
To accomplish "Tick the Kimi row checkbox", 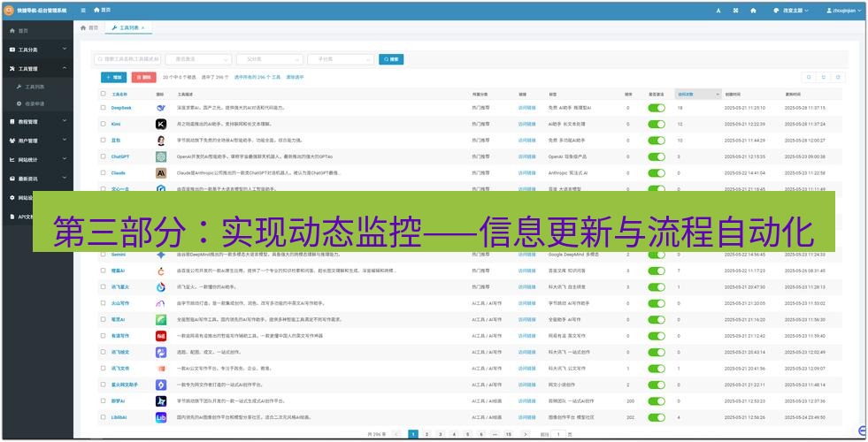I will (103, 124).
